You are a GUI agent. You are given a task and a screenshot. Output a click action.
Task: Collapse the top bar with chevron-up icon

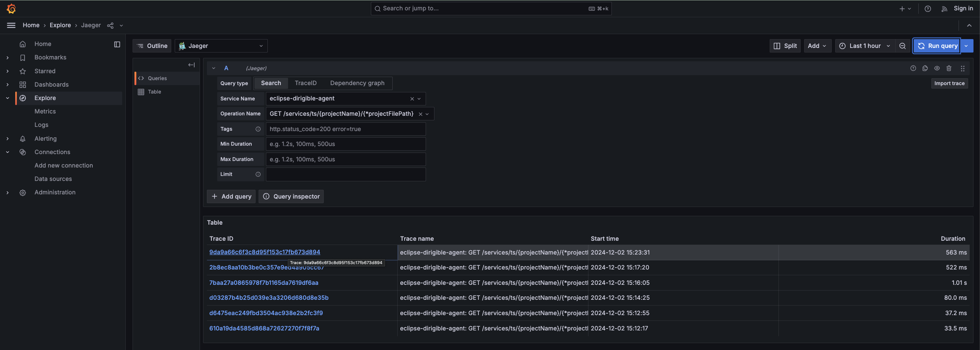coord(969,25)
